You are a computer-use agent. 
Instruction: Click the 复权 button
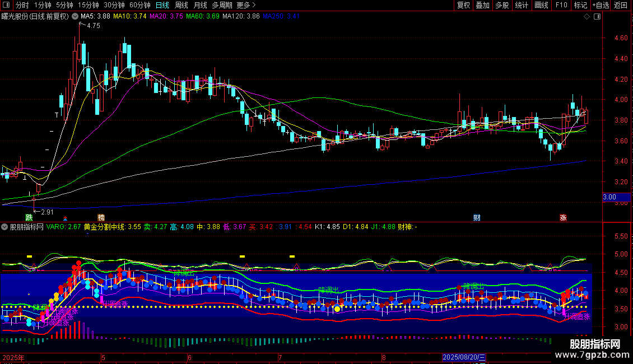click(464, 5)
